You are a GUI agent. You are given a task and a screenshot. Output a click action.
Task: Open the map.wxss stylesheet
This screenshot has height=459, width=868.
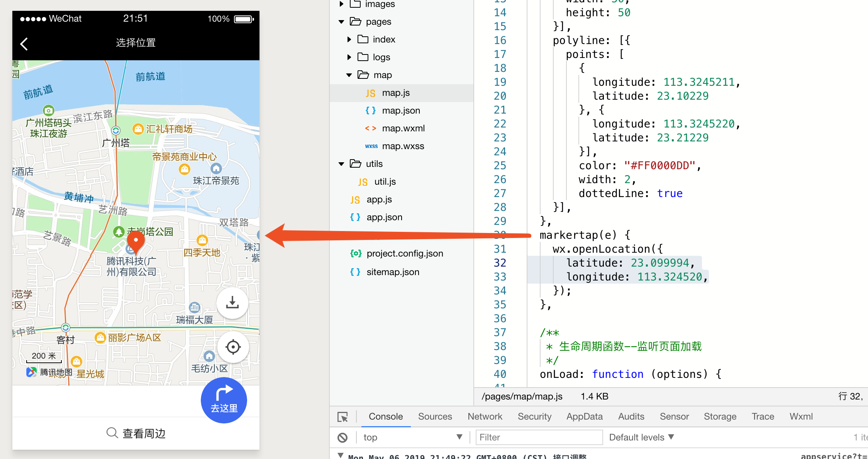[403, 146]
